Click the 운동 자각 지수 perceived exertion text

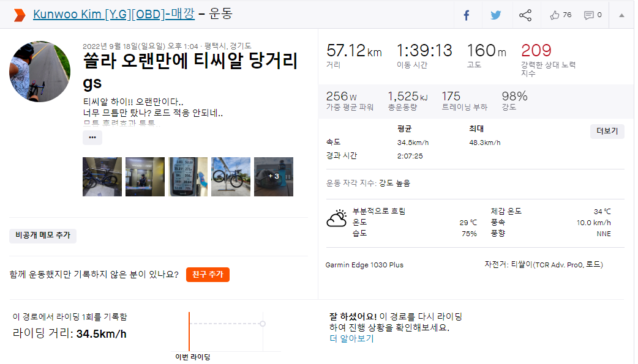click(368, 184)
